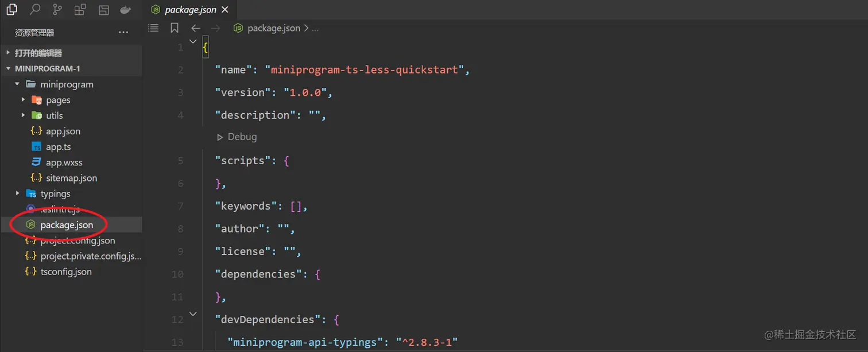Click the "version" key on line 3
Screen dimensions: 868x352
243,92
